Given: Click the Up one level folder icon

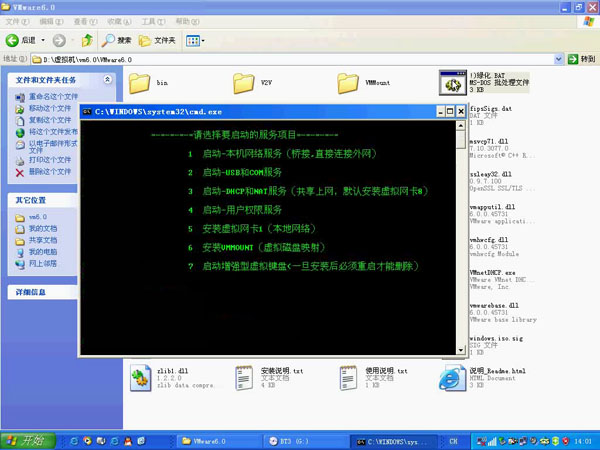Looking at the screenshot, I should pos(88,40).
